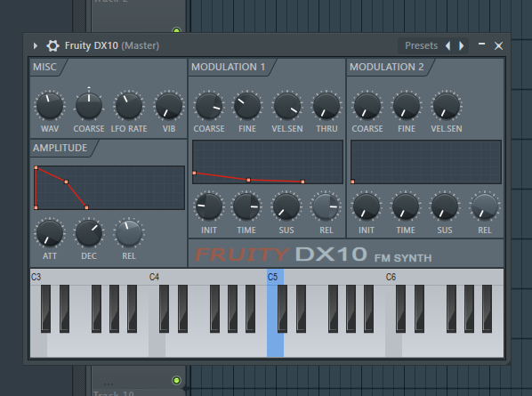
Task: Click Modulation 2 VEL.SEN knob
Action: click(447, 106)
